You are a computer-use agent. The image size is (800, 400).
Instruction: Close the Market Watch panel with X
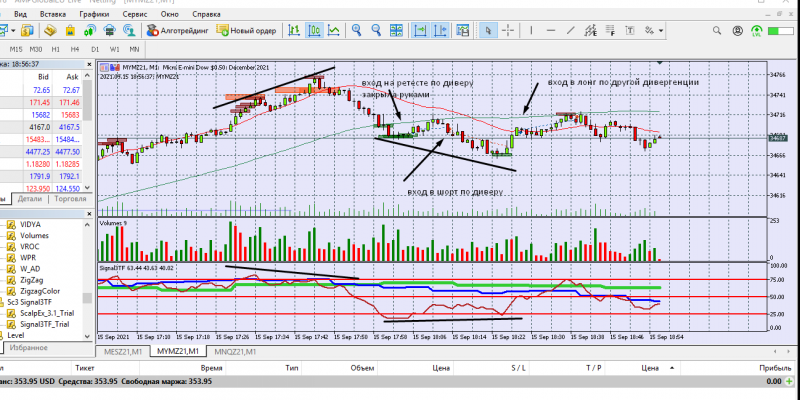point(89,64)
